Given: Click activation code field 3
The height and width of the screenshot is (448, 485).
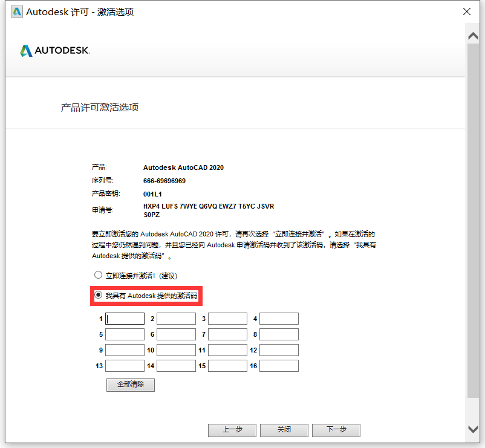Looking at the screenshot, I should point(227,319).
